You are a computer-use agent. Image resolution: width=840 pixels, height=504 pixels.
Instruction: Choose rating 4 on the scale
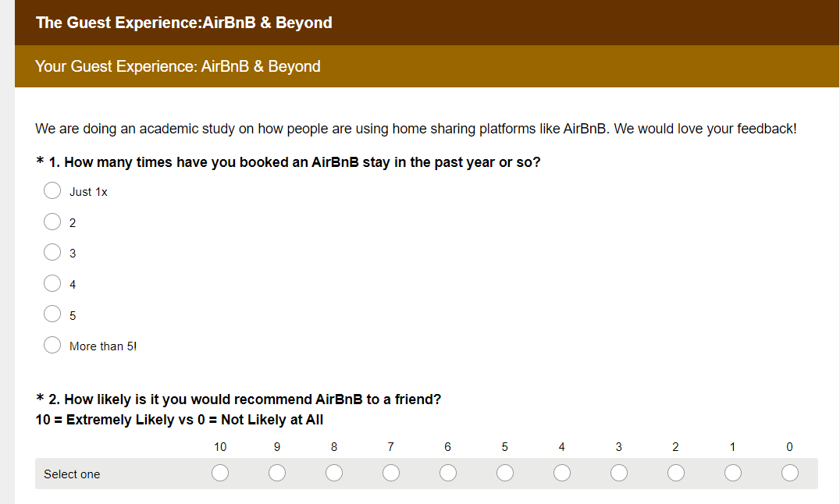(x=562, y=474)
